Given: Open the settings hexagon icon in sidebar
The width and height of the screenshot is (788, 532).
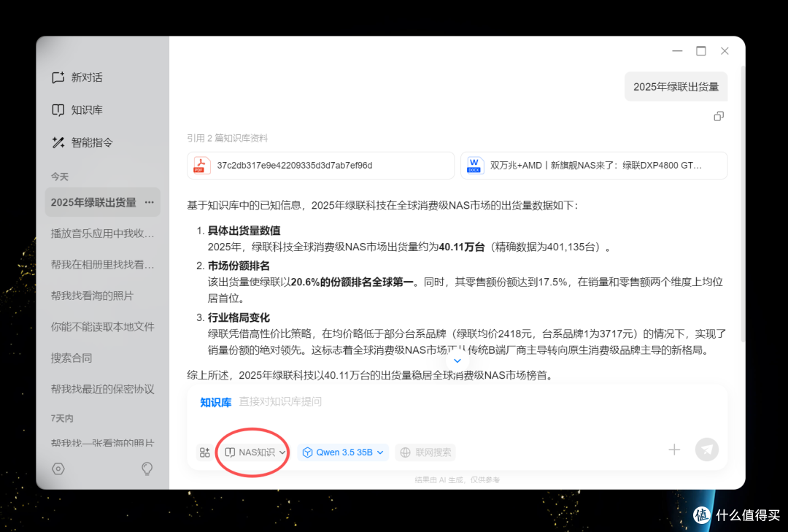Looking at the screenshot, I should click(58, 469).
